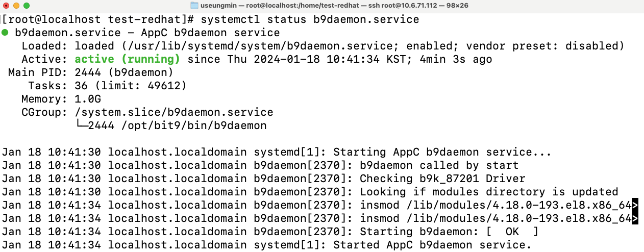Click the tree branch symbol before 2444
This screenshot has height=252, width=644.
point(81,125)
